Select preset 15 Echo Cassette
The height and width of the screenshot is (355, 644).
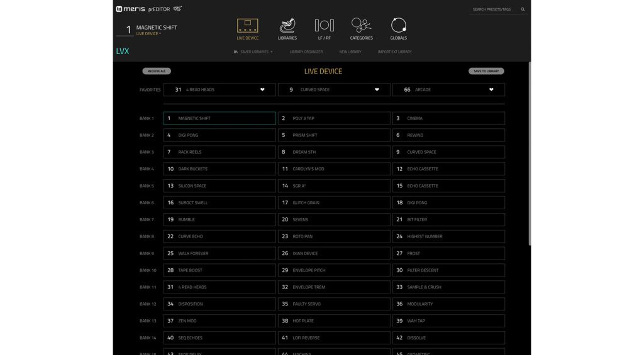coord(448,185)
